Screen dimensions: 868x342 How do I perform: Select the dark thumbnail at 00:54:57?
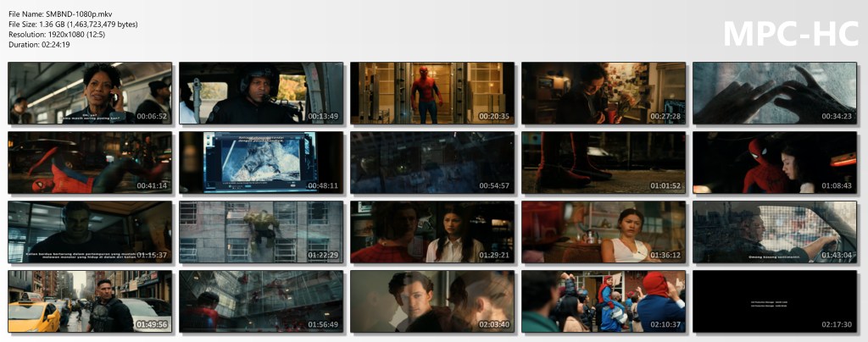point(432,163)
